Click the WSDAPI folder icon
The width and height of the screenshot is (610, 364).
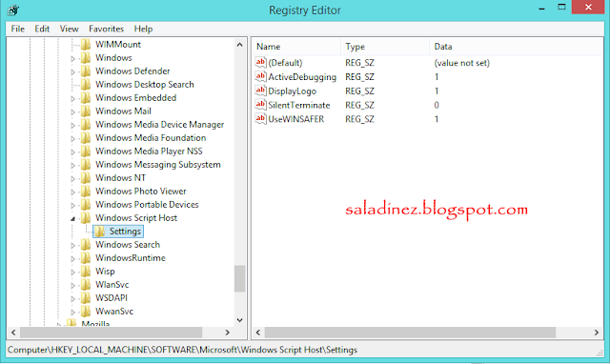click(x=86, y=298)
